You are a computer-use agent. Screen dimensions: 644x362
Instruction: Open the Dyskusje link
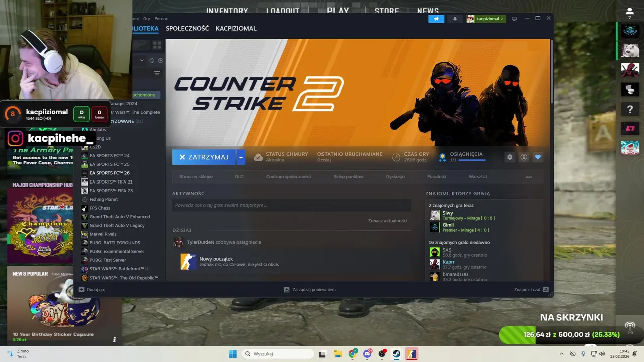click(395, 177)
